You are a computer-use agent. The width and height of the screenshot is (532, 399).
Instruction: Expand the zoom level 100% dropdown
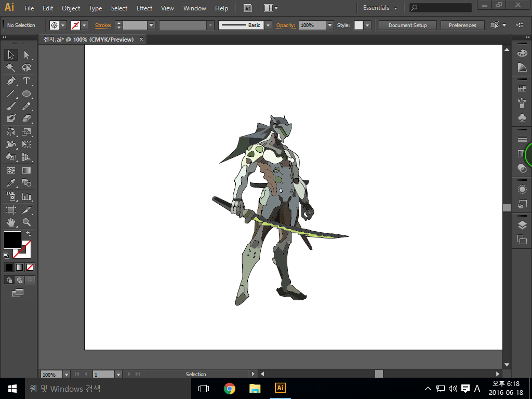coord(66,374)
